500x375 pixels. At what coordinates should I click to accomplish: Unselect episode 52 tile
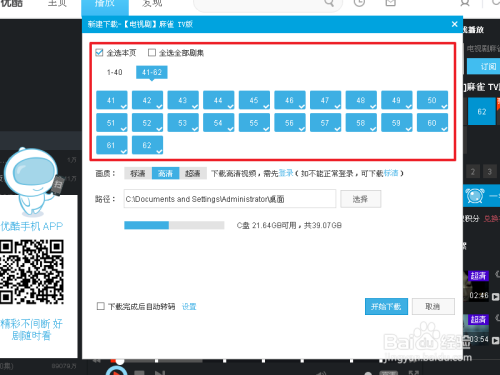tap(147, 123)
